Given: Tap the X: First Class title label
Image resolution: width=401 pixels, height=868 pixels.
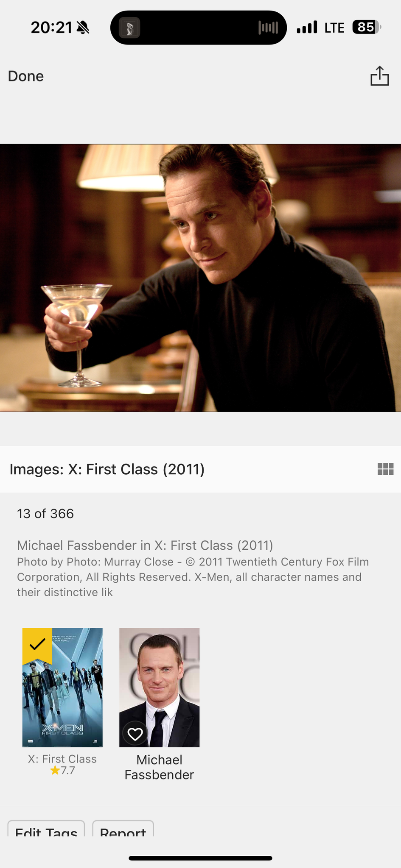Looking at the screenshot, I should click(x=62, y=759).
